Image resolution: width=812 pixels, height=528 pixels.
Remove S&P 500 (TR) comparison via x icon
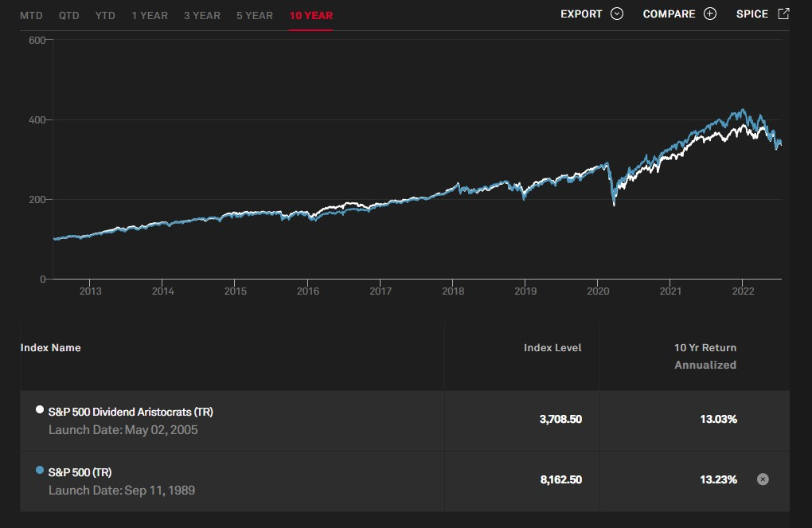pos(763,479)
